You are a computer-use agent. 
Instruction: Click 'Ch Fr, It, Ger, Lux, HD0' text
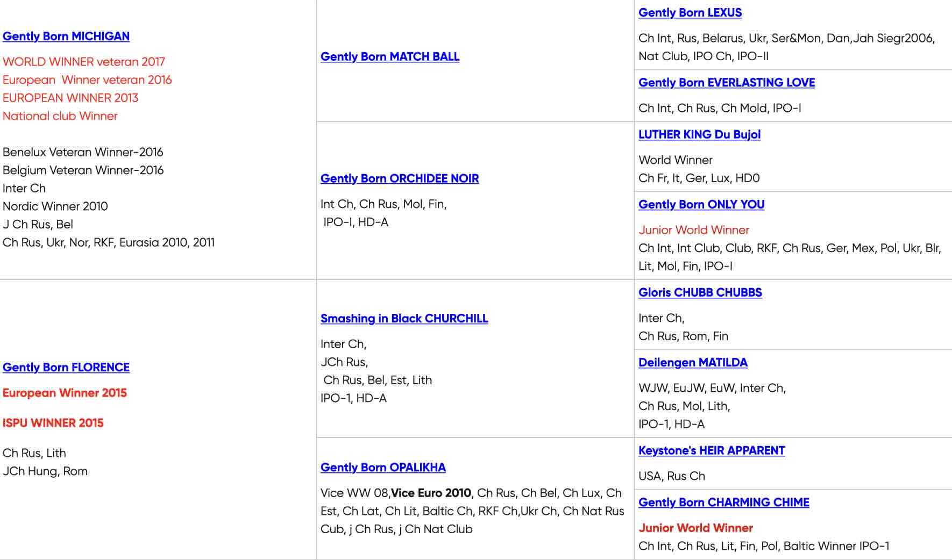(699, 178)
